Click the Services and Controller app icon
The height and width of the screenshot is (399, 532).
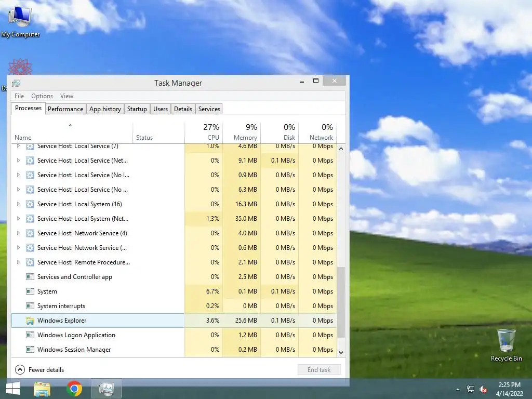tap(30, 277)
